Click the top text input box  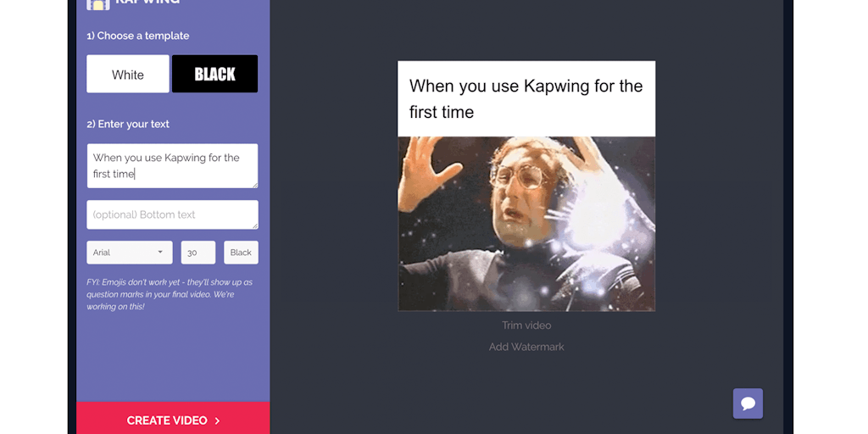[172, 165]
